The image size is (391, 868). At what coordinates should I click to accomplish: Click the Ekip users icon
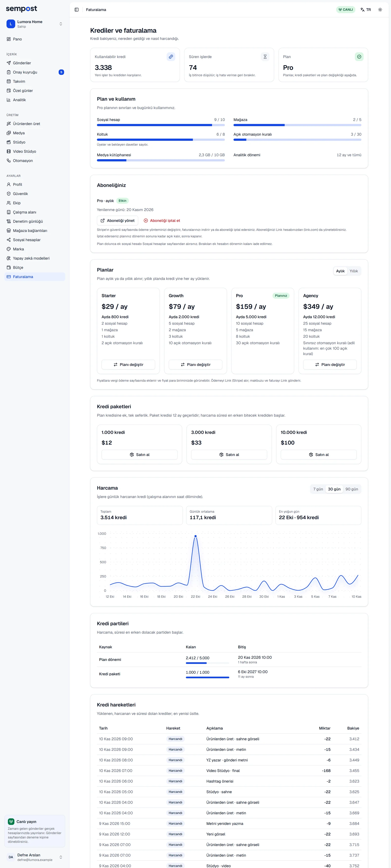[x=9, y=203]
